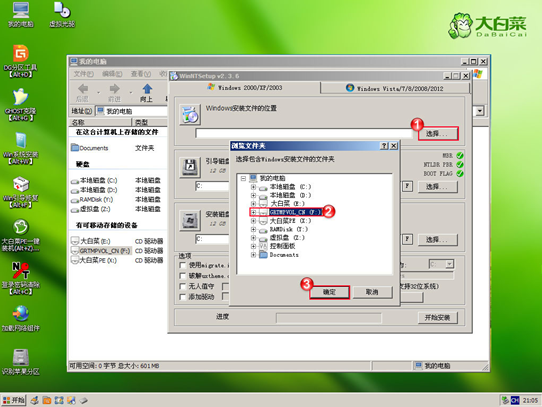Expand the GRTMPVOL_CN (F:) node
542x407 pixels.
(x=253, y=212)
